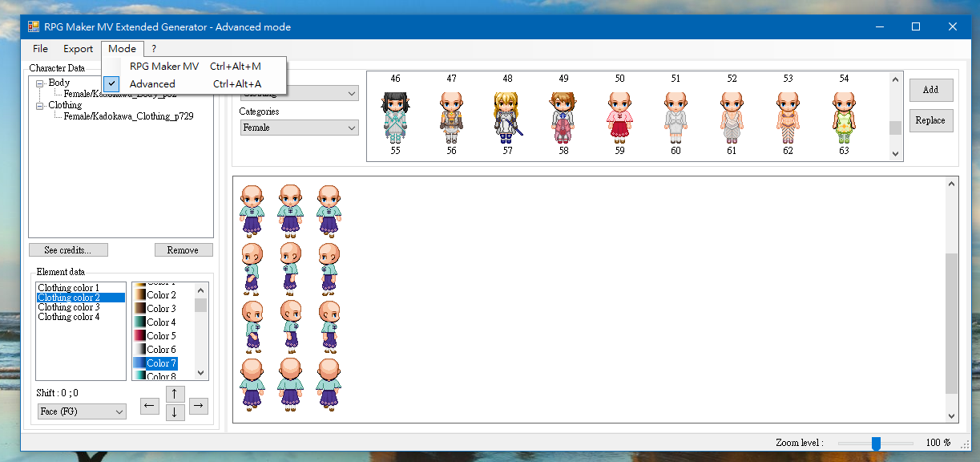Close the open Mode menu
The image size is (980, 462).
(x=123, y=49)
